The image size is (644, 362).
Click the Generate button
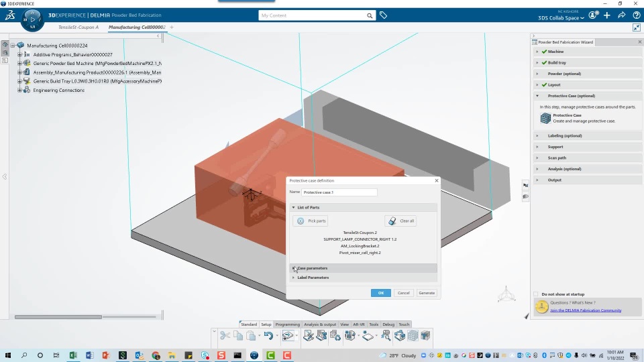click(427, 293)
